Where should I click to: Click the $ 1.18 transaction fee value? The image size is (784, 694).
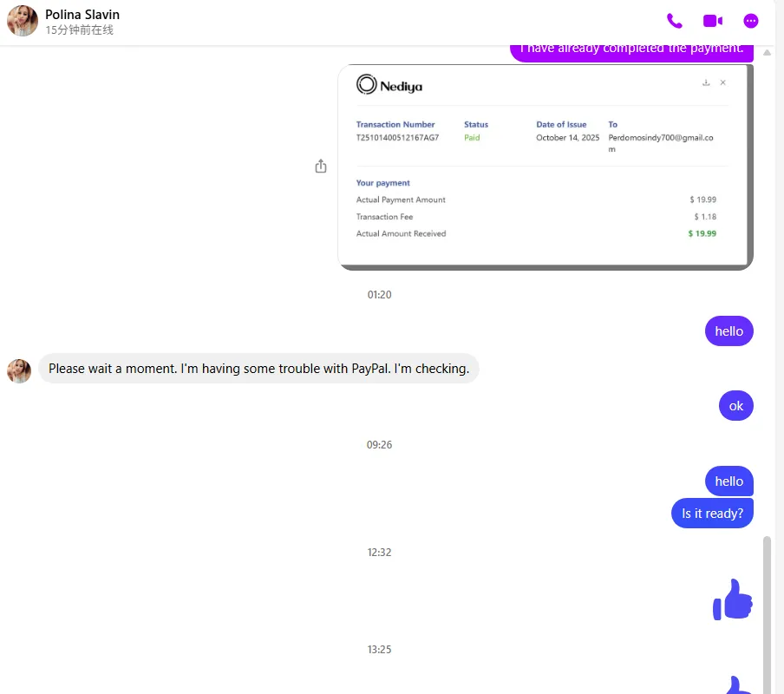click(705, 217)
